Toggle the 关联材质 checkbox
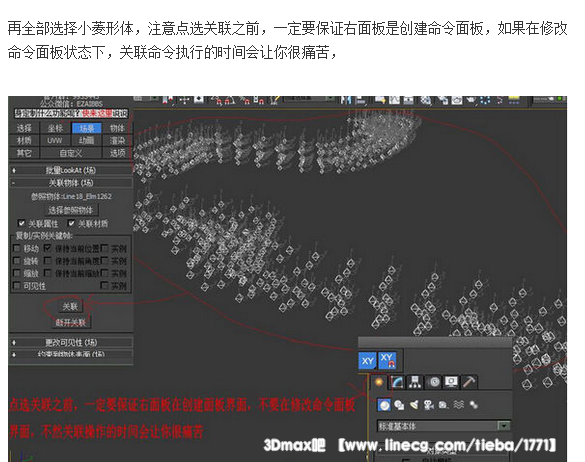The width and height of the screenshot is (585, 462). (71, 223)
